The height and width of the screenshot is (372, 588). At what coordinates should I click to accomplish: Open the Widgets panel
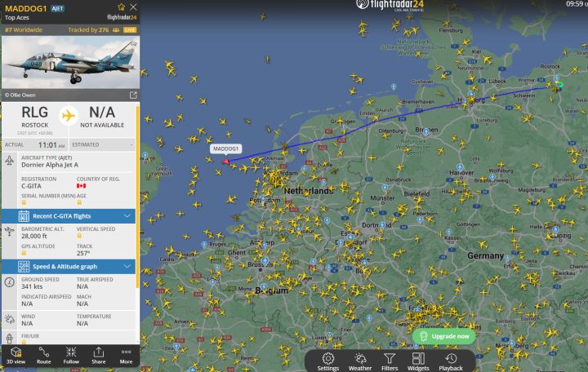pyautogui.click(x=418, y=362)
